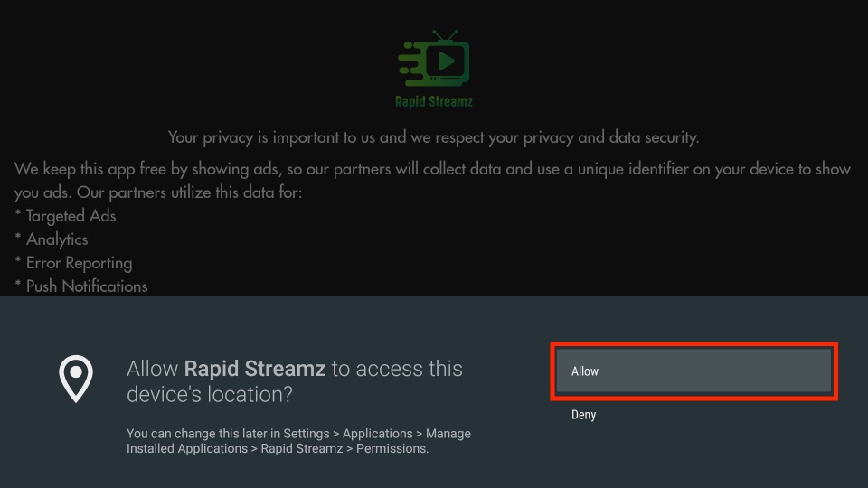Click the bold Rapid Streamz name in prompt

click(x=255, y=369)
